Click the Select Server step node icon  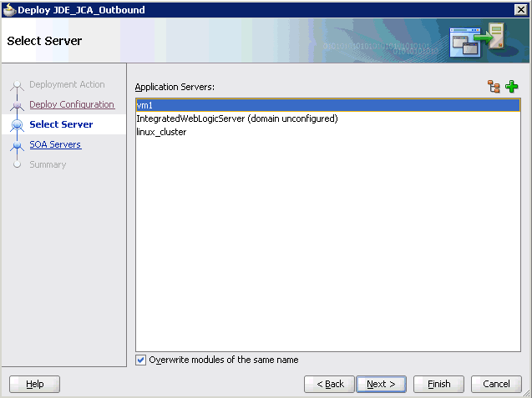coord(17,125)
